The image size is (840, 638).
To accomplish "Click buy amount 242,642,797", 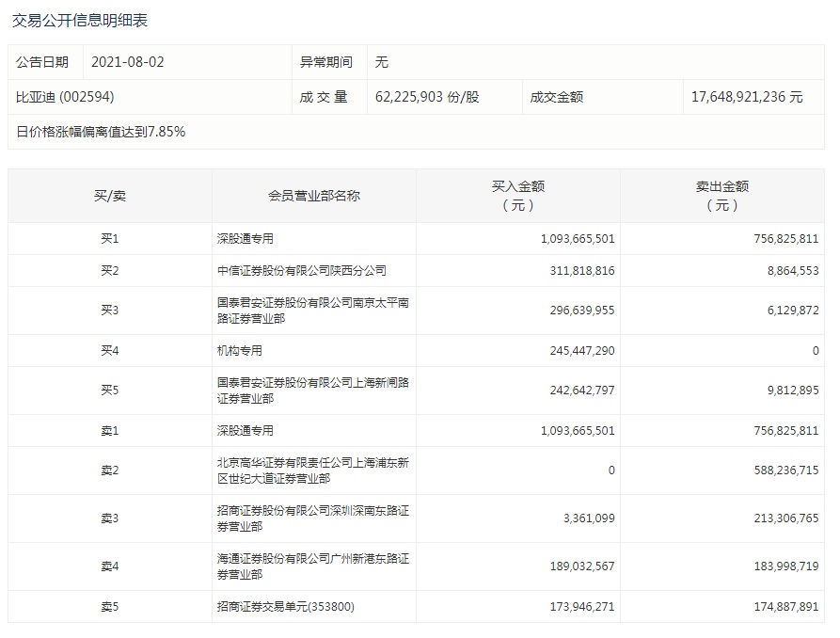I will (x=582, y=391).
